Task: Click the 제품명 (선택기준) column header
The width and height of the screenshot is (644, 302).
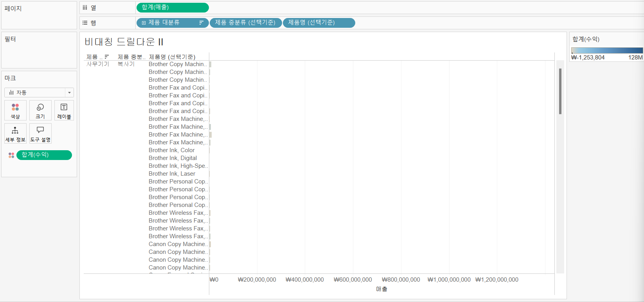Action: tap(172, 57)
